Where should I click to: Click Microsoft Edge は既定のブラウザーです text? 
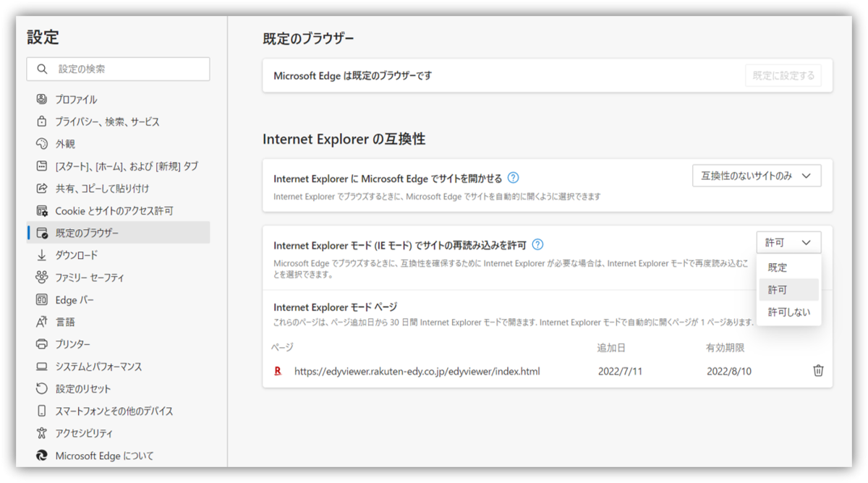352,75
